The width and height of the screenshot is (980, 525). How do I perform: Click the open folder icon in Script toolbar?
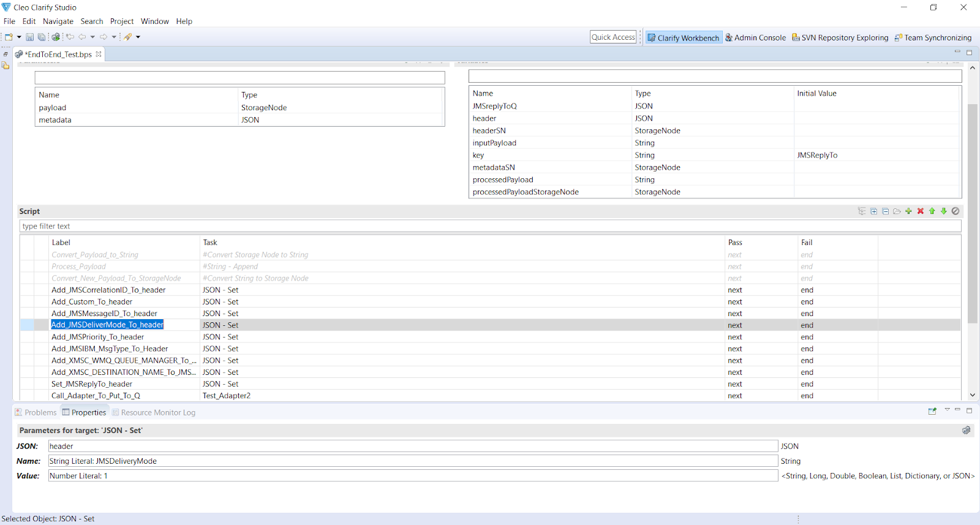pos(897,211)
